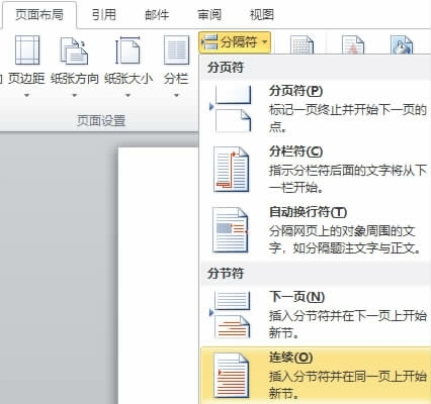Click the 页边距 margins icon
This screenshot has width=431, height=404.
click(27, 50)
